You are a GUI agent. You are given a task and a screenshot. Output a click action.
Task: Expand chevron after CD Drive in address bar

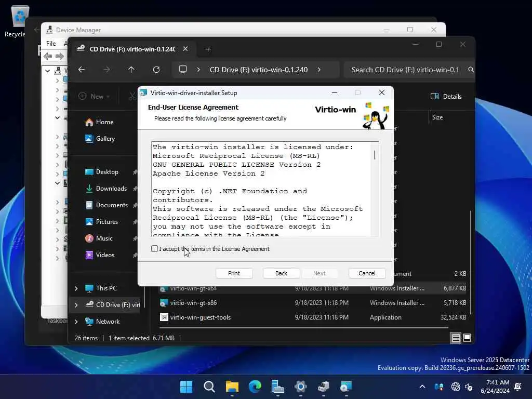319,70
